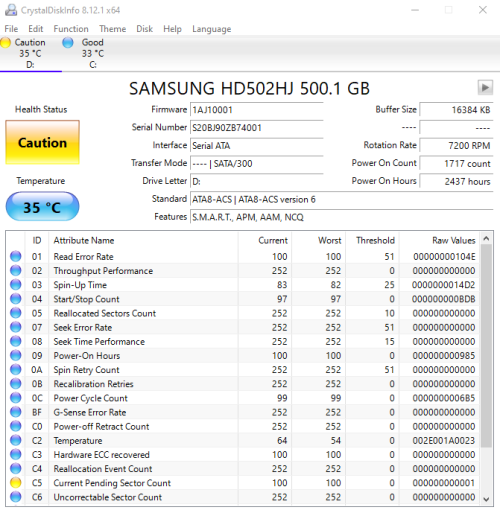Click the Features field S.M.A.R.T., APM, AAM, NCQ
Viewport: 500px width, 513px height.
click(x=342, y=217)
